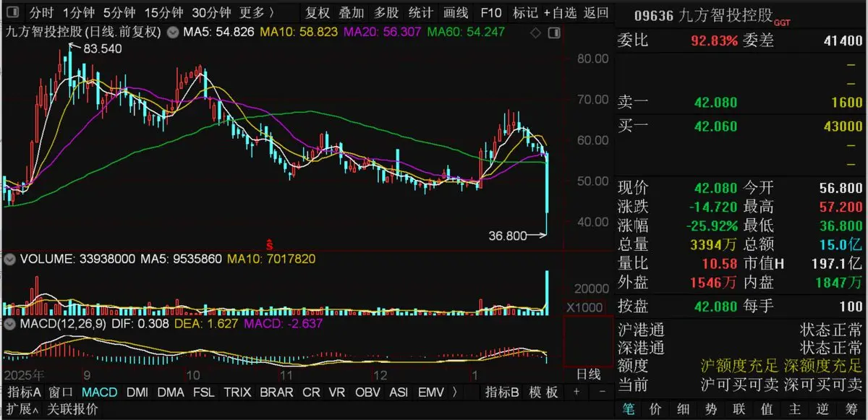The image size is (868, 420).
Task: Open the 指标B indicator group
Action: 503,392
